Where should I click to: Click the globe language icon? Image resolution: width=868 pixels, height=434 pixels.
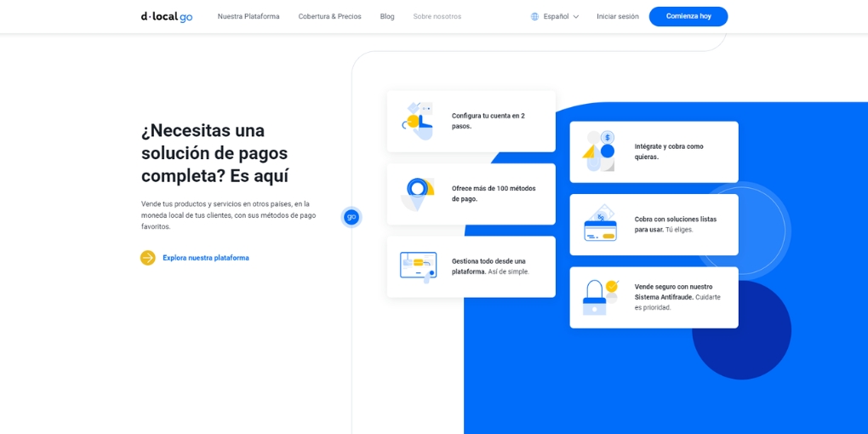coord(534,16)
